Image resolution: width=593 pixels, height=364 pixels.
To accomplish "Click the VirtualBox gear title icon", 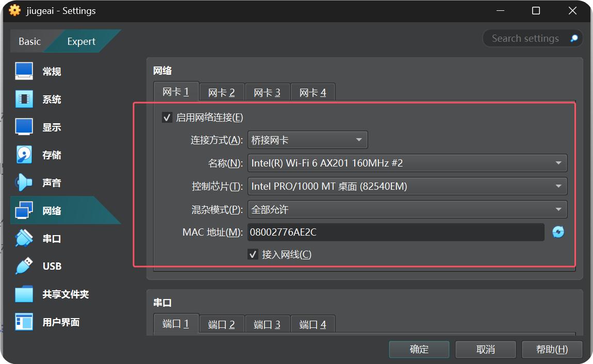I will (14, 10).
